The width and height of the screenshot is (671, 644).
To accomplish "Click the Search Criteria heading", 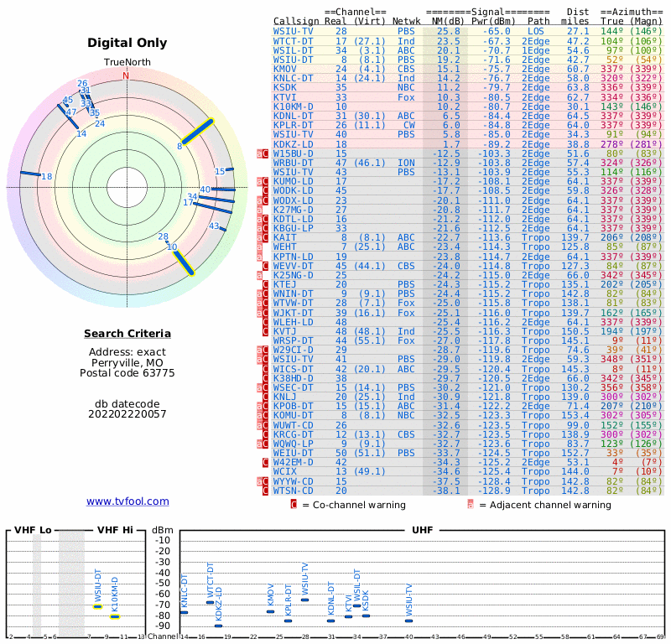I will pyautogui.click(x=127, y=334).
